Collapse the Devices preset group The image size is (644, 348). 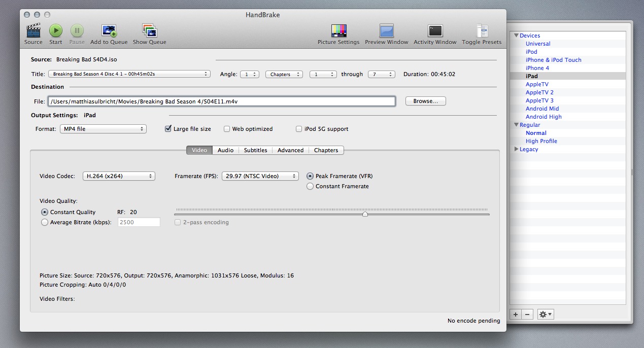click(x=517, y=36)
